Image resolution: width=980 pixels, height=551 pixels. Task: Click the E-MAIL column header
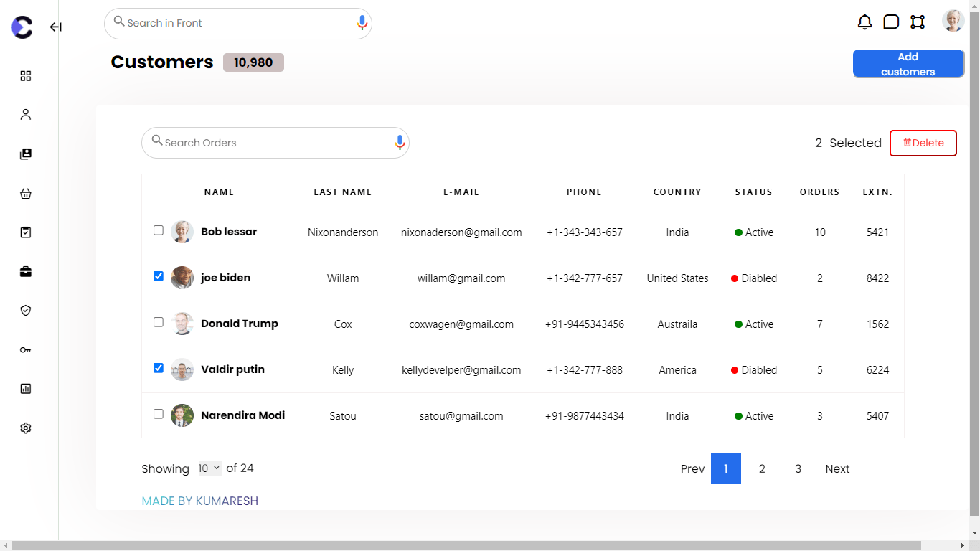tap(461, 192)
